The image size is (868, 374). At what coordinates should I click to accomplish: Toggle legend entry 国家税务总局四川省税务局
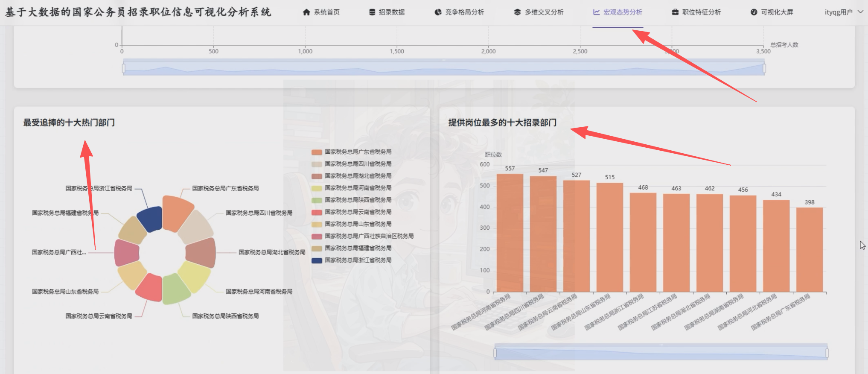[352, 164]
